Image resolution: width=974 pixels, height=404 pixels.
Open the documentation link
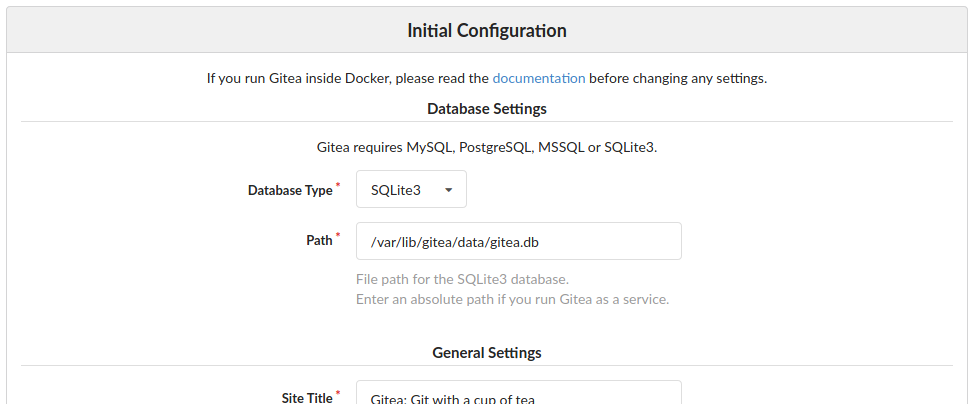tap(539, 78)
